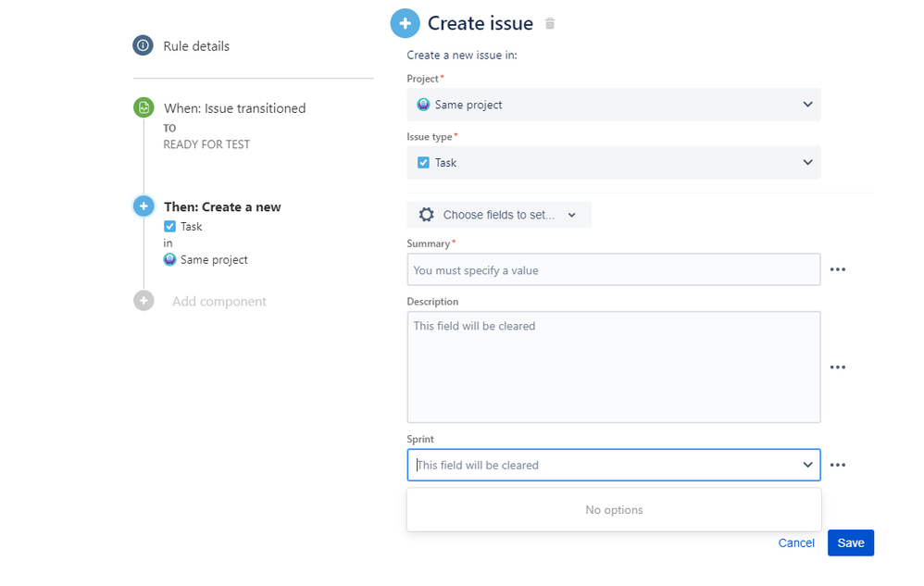Select the When: Issue transitioned step
Image resolution: width=924 pixels, height=586 pixels.
tap(234, 108)
